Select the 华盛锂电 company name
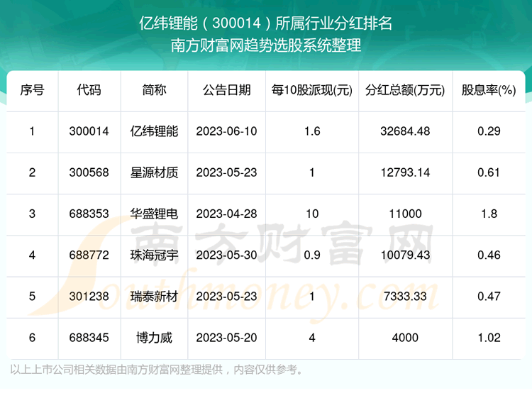This screenshot has width=532, height=403. (x=154, y=214)
